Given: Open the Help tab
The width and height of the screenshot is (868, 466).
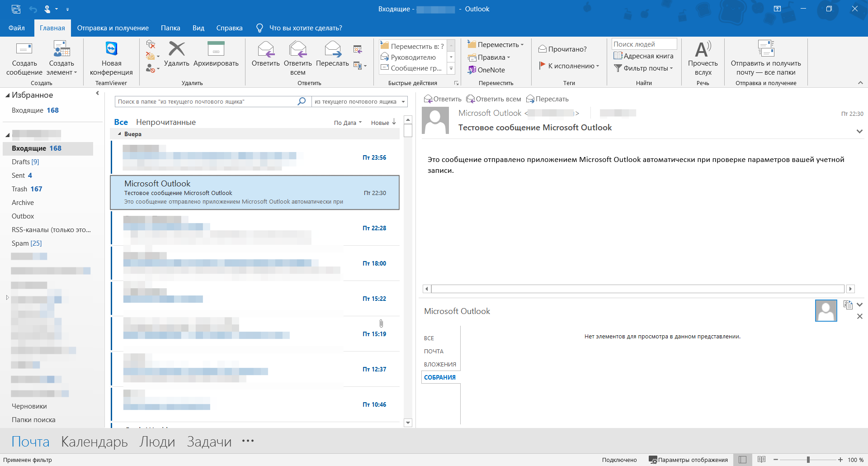Looking at the screenshot, I should point(229,28).
